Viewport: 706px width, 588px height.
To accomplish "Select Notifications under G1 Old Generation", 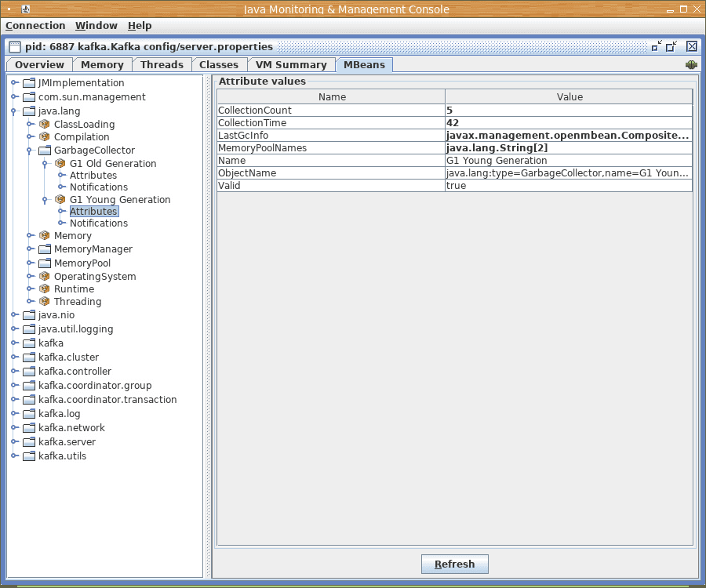I will 99,187.
